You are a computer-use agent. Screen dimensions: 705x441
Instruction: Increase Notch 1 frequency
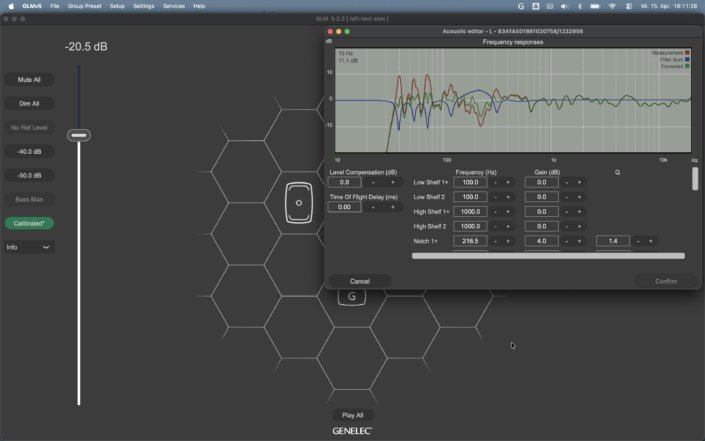tap(508, 241)
